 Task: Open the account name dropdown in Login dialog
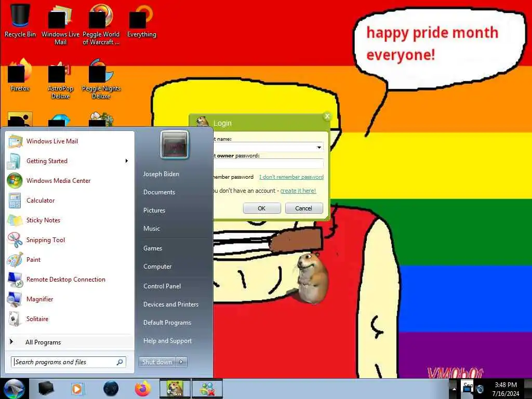coord(319,147)
